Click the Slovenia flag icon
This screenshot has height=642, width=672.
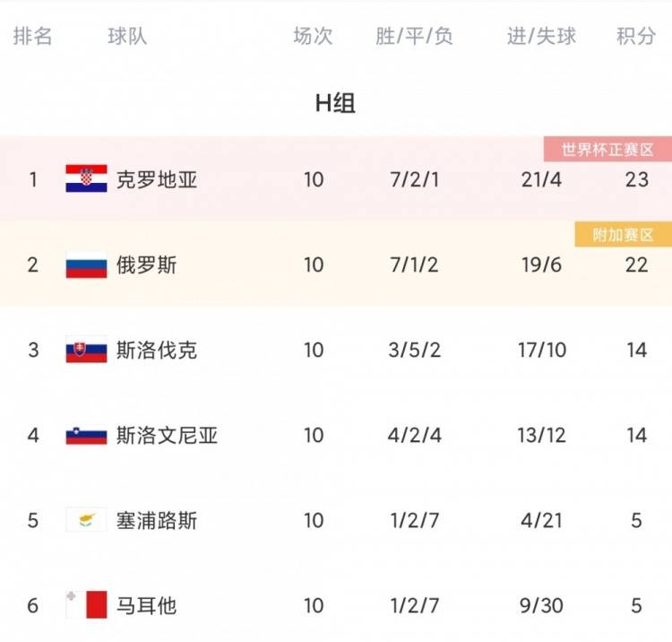click(x=86, y=436)
